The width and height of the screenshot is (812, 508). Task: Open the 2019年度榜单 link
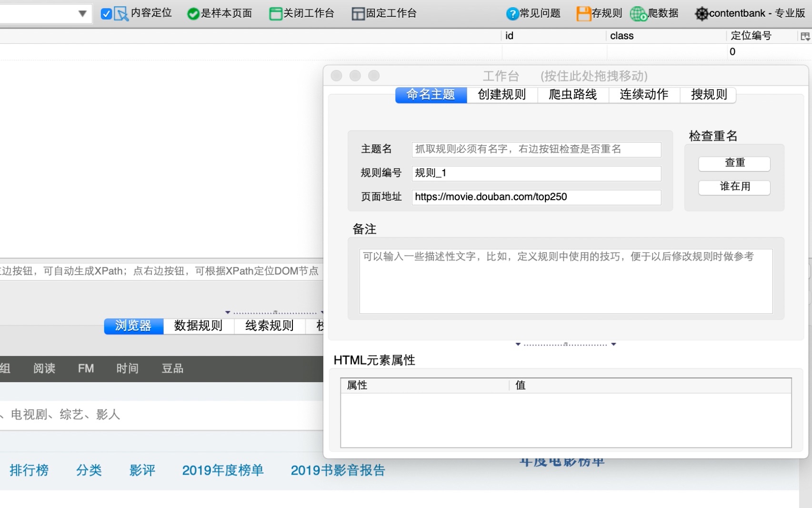222,470
